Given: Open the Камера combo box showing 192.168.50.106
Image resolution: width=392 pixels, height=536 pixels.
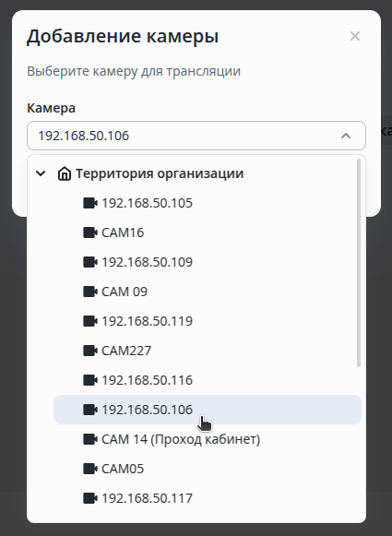Looking at the screenshot, I should pos(196,136).
